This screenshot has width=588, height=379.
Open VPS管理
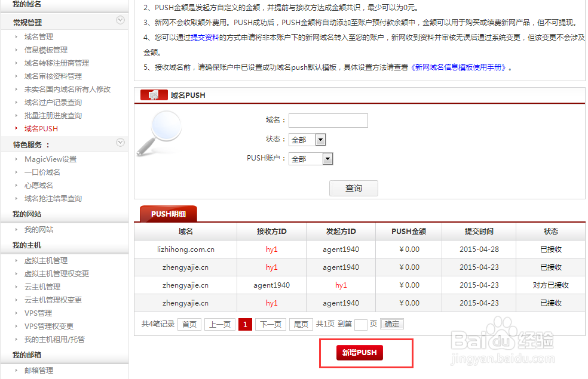[38, 313]
